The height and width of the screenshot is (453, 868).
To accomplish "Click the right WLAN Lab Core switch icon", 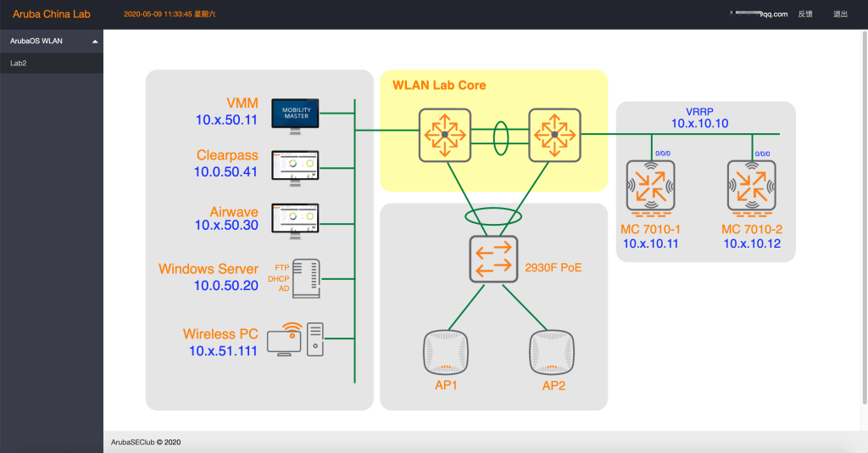I will click(554, 135).
